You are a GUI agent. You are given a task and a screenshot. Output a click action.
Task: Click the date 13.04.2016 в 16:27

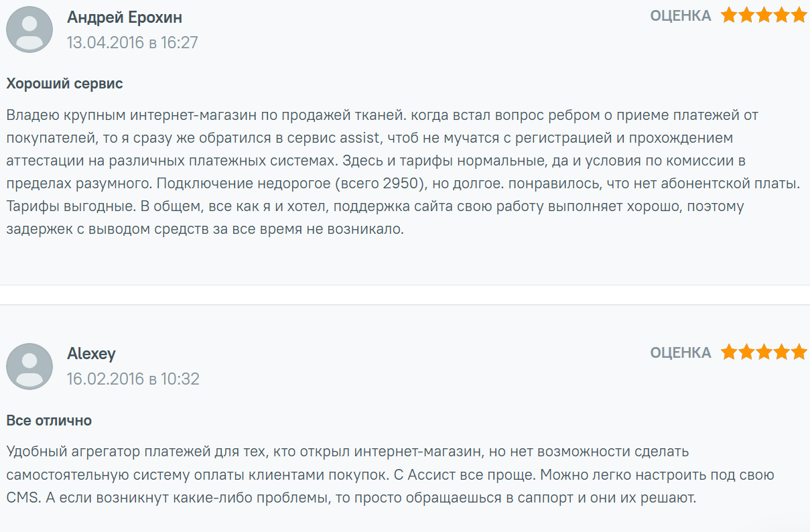(132, 43)
